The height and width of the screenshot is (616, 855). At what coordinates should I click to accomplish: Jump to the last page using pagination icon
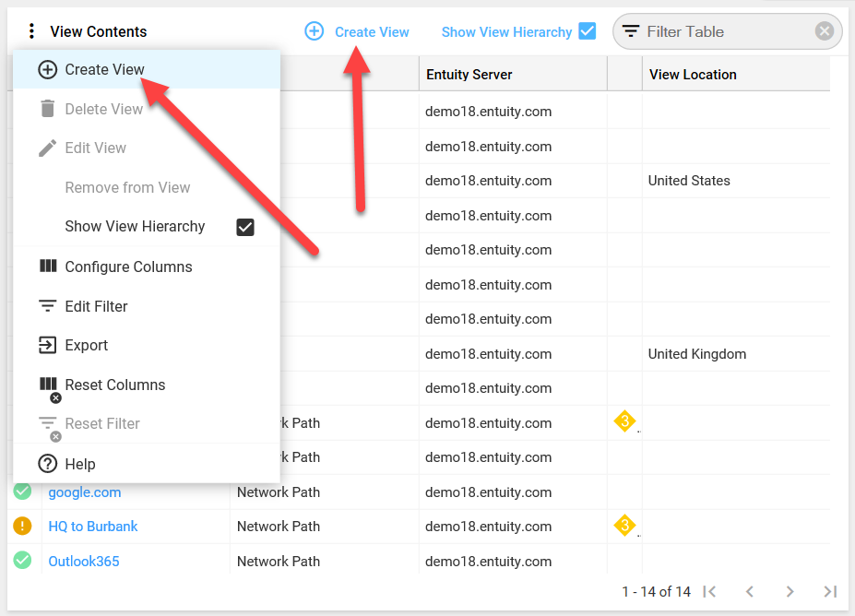click(x=832, y=591)
